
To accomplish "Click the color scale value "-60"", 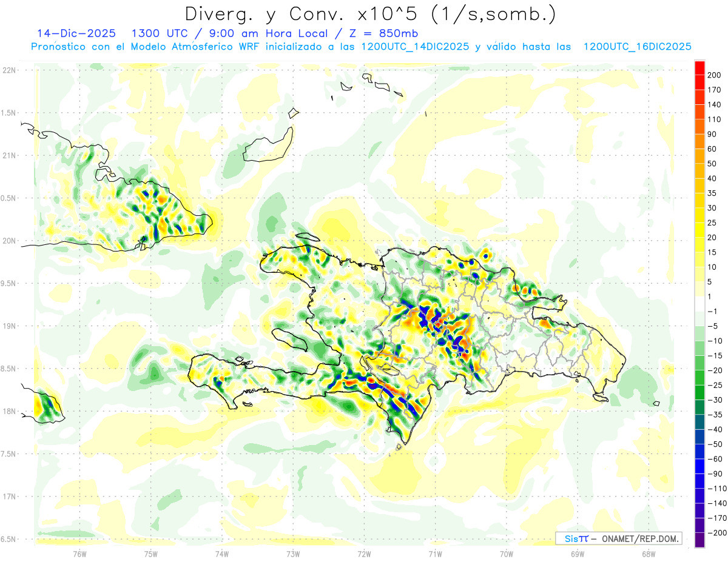I will pyautogui.click(x=716, y=460).
